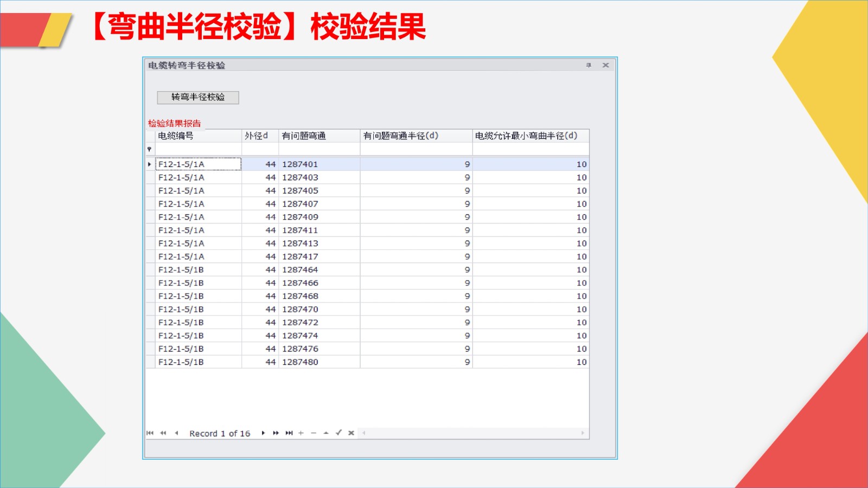Append a new record with plus icon
The image size is (868, 488).
pyautogui.click(x=301, y=433)
